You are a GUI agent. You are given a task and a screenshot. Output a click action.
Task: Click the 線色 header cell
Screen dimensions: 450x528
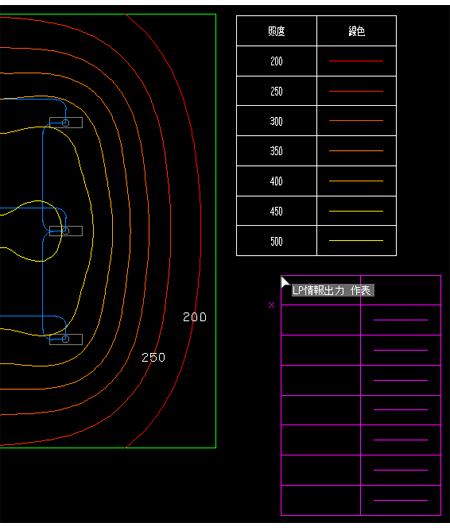[356, 31]
